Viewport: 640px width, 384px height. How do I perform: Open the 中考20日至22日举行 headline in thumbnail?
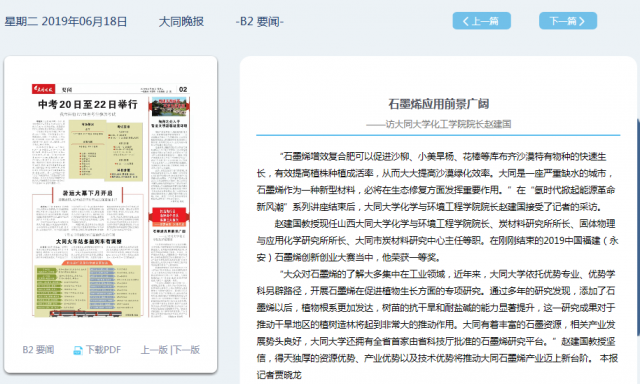point(88,104)
